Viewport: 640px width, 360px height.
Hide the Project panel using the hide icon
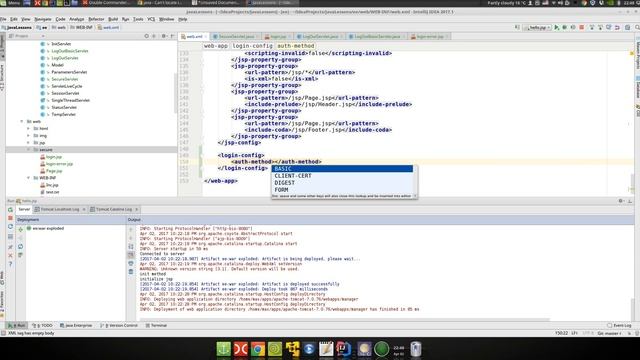click(x=172, y=36)
